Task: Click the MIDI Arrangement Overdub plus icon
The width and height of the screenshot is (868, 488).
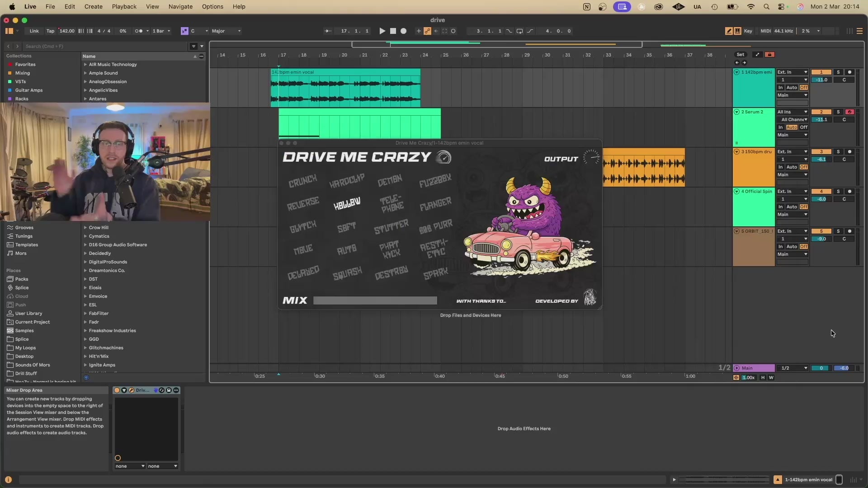Action: point(419,31)
